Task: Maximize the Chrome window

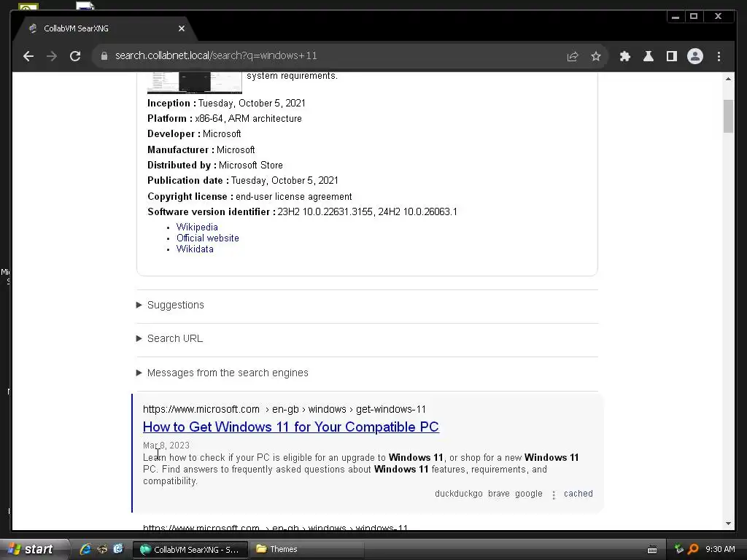Action: click(x=694, y=17)
